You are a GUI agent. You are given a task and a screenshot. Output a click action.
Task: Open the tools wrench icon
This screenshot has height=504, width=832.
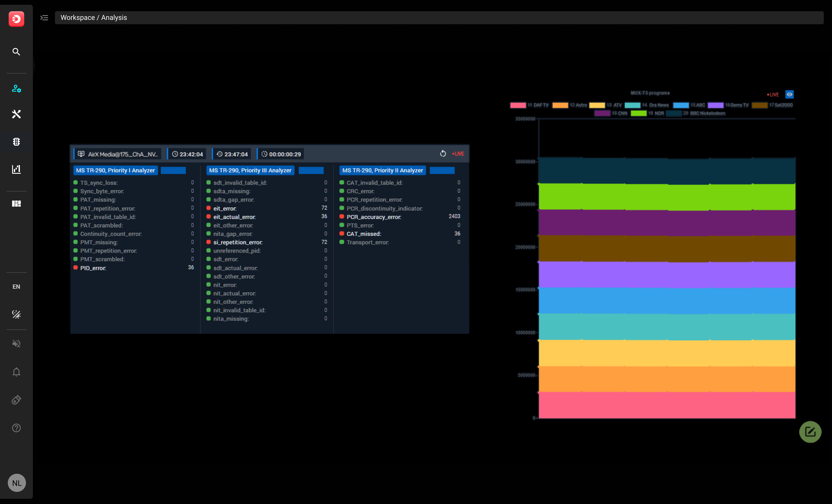tap(16, 114)
